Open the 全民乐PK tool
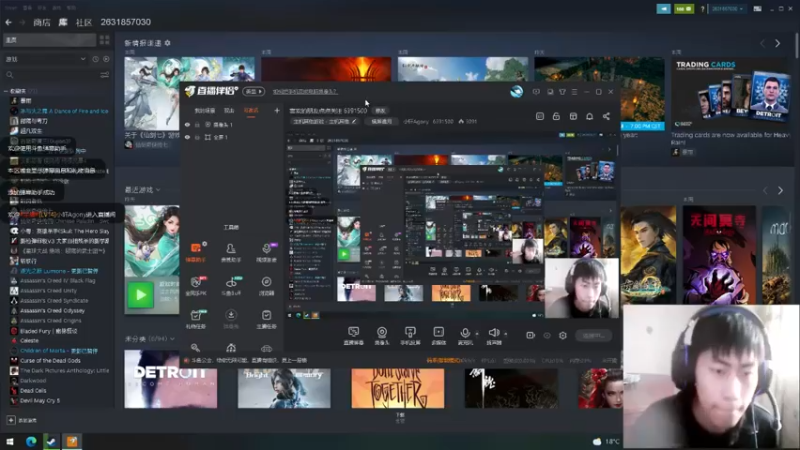The height and width of the screenshot is (450, 800). [x=196, y=286]
